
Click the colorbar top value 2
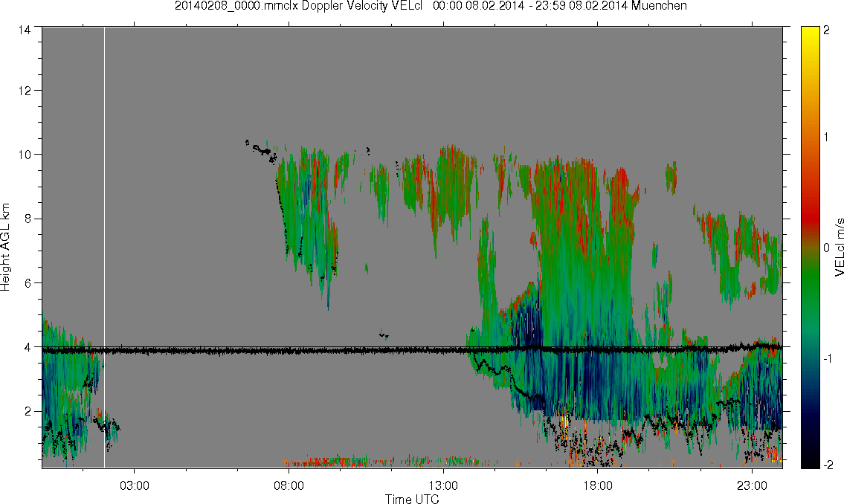tap(826, 30)
